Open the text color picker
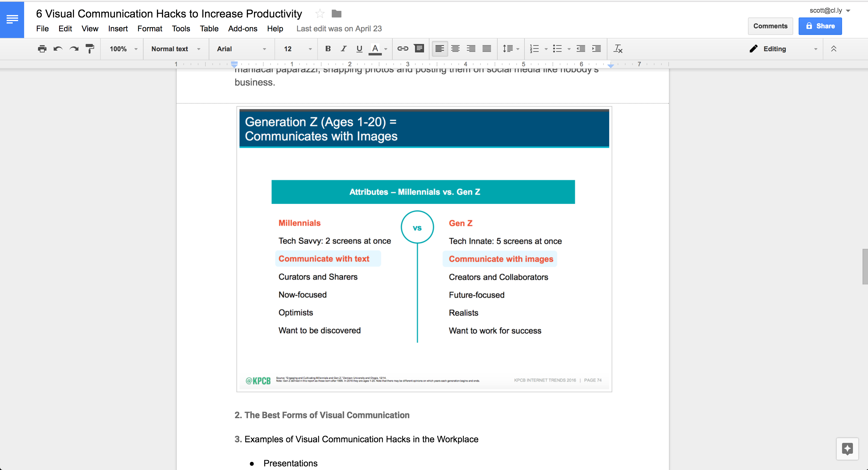 point(375,49)
